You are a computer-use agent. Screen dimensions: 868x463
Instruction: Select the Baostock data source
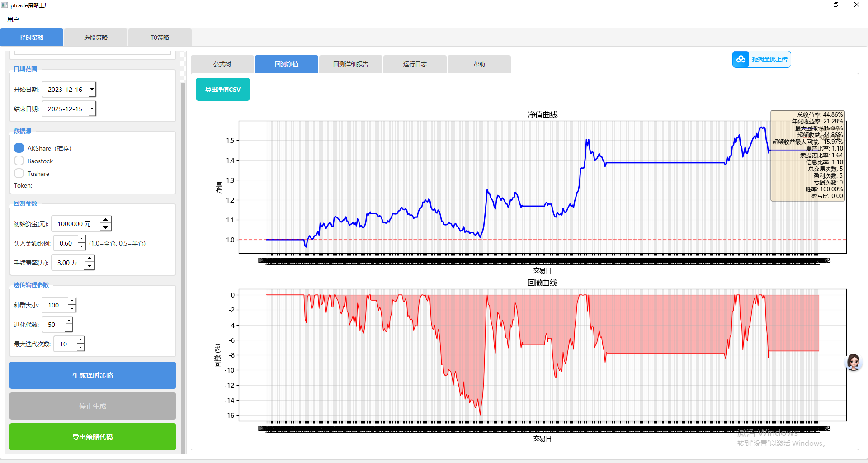point(19,161)
